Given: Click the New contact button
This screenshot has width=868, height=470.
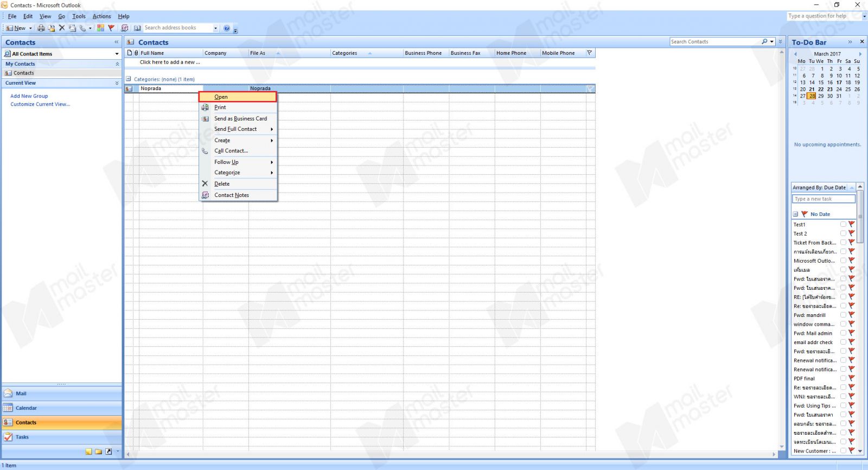Looking at the screenshot, I should tap(16, 28).
